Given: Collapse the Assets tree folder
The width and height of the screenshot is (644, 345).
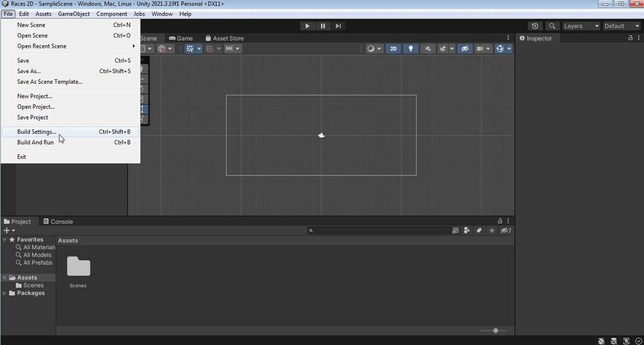Looking at the screenshot, I should (x=5, y=278).
